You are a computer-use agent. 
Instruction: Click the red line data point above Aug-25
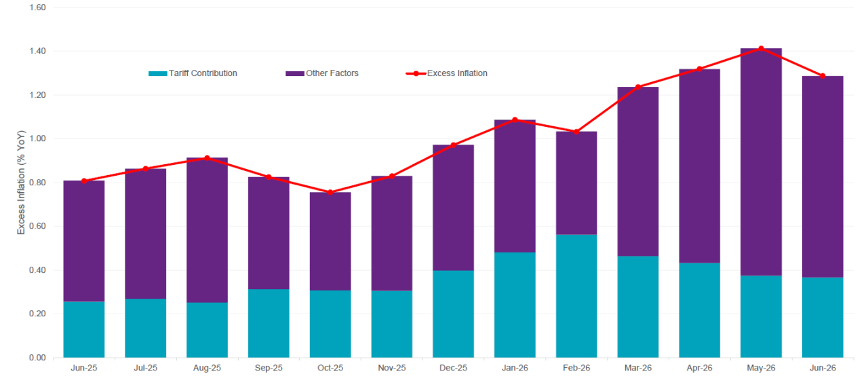[x=207, y=157]
